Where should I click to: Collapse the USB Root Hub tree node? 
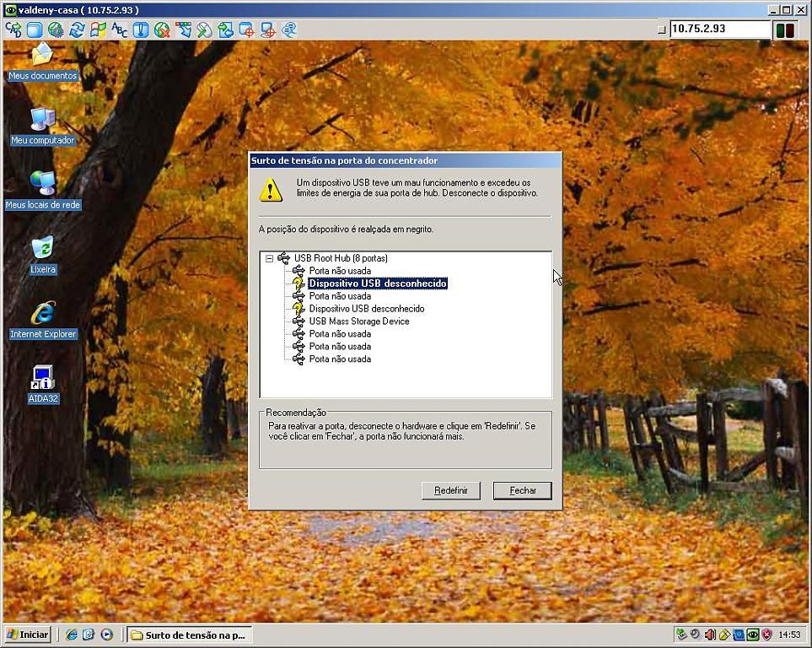click(x=269, y=258)
